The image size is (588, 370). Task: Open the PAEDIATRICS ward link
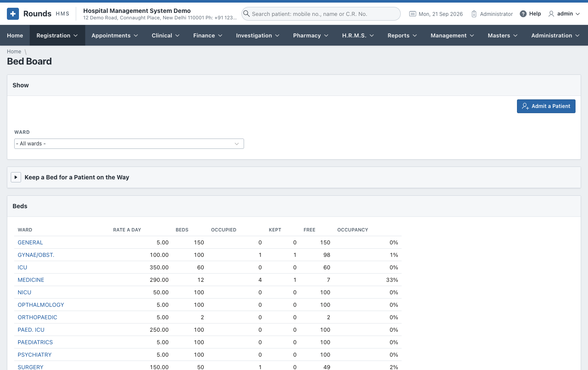click(35, 342)
